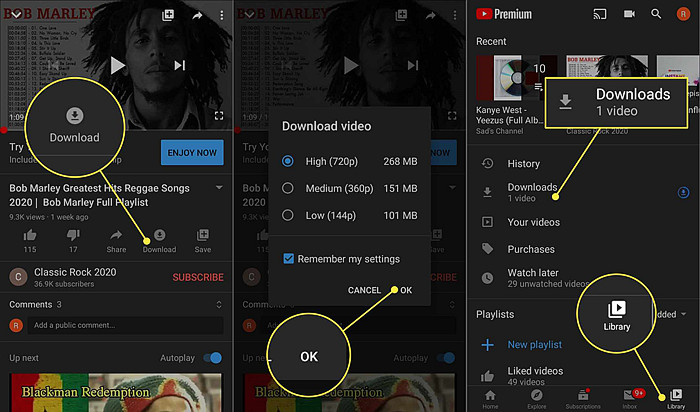This screenshot has width=700, height=412.
Task: Tap the video camera create icon
Action: click(629, 14)
